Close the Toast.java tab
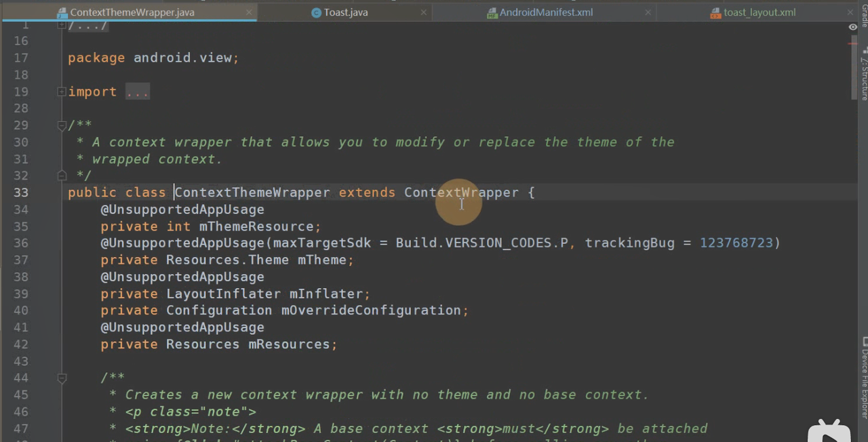Viewport: 868px width, 442px height. pos(424,12)
